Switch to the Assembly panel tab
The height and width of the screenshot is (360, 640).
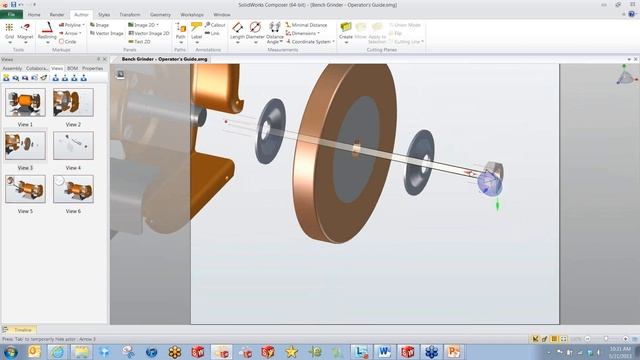coord(12,68)
